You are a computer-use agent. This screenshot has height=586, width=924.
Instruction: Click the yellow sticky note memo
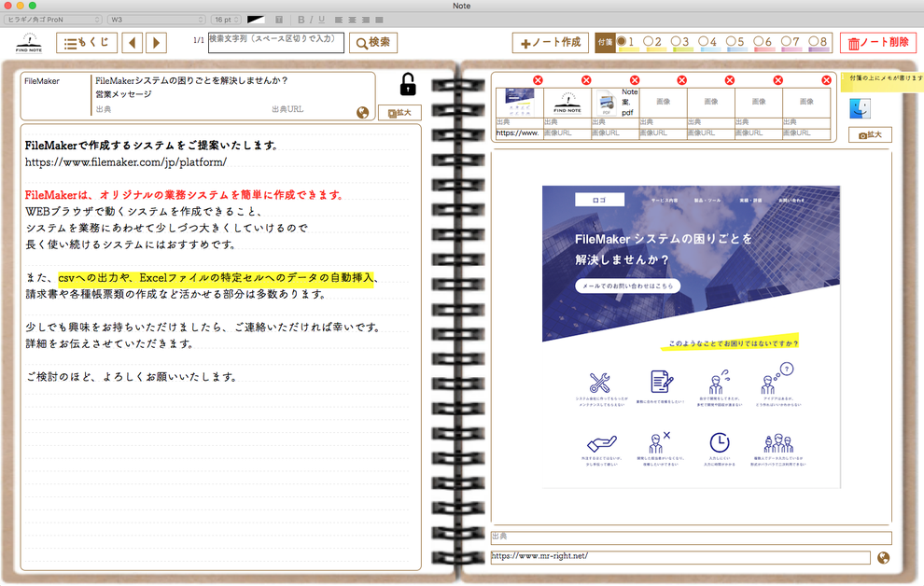pos(882,82)
